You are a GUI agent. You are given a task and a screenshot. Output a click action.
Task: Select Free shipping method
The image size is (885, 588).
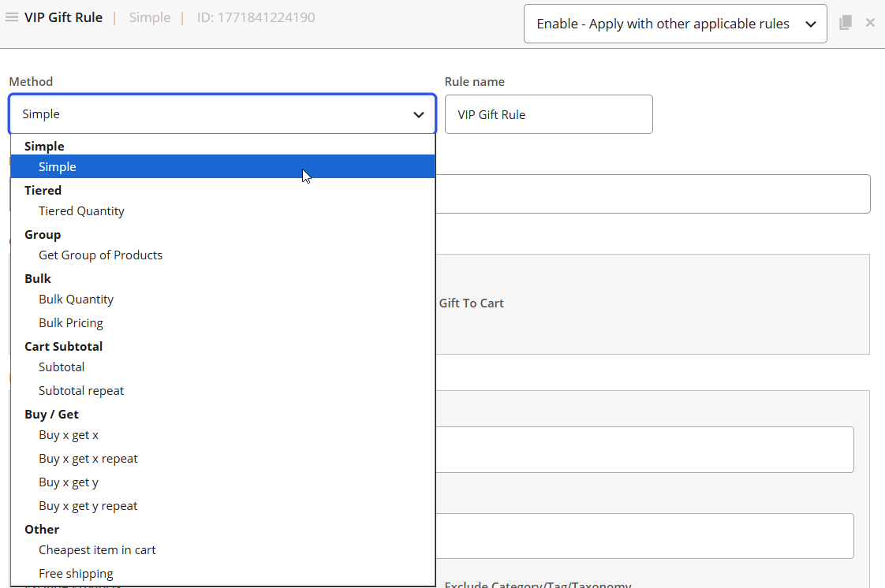click(x=222, y=574)
